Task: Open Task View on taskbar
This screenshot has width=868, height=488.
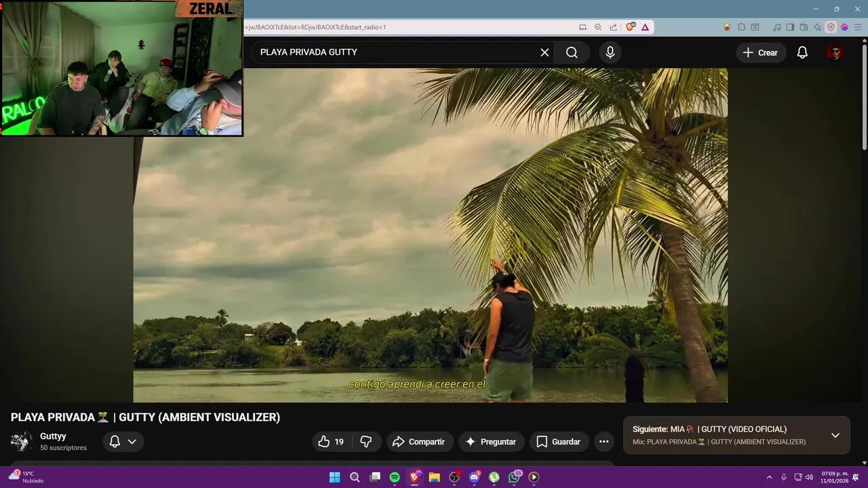Action: pyautogui.click(x=375, y=477)
